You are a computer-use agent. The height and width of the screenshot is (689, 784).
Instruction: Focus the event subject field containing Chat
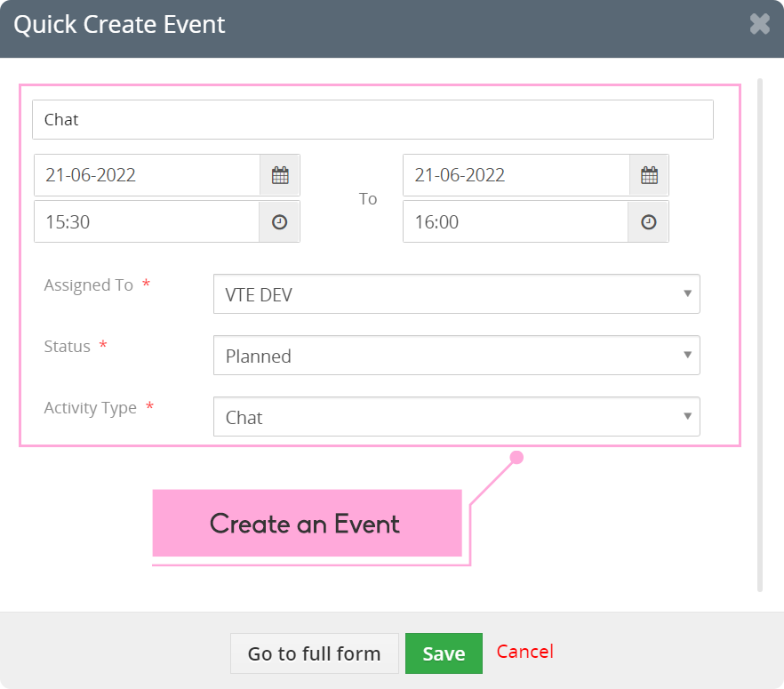point(372,119)
